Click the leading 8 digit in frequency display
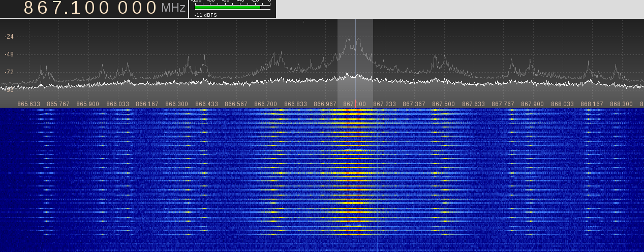The width and height of the screenshot is (644, 252). click(29, 8)
